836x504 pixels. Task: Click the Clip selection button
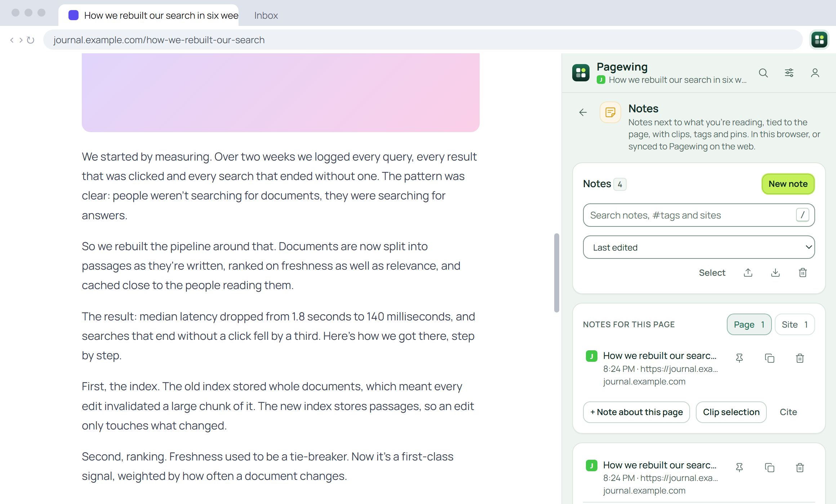tap(731, 412)
